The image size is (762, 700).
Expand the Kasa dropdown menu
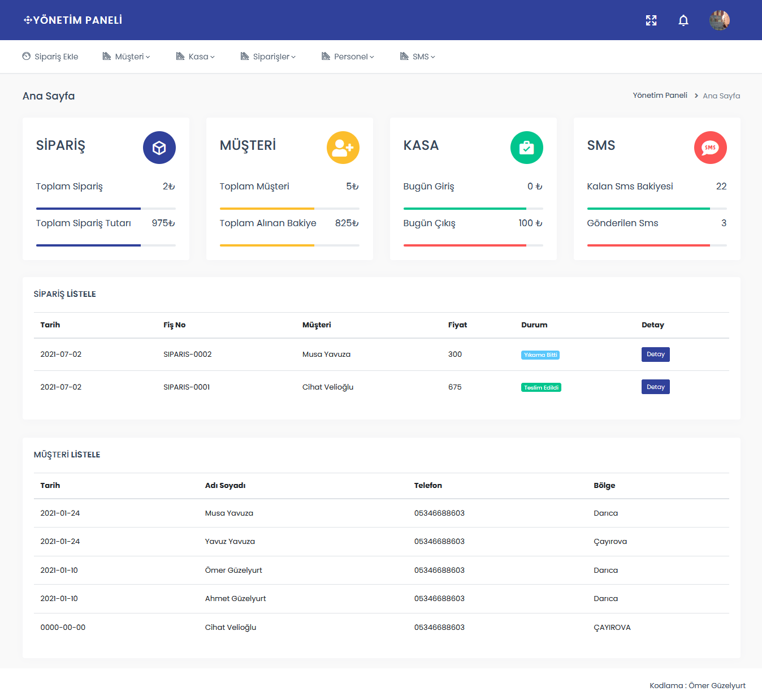click(x=196, y=57)
